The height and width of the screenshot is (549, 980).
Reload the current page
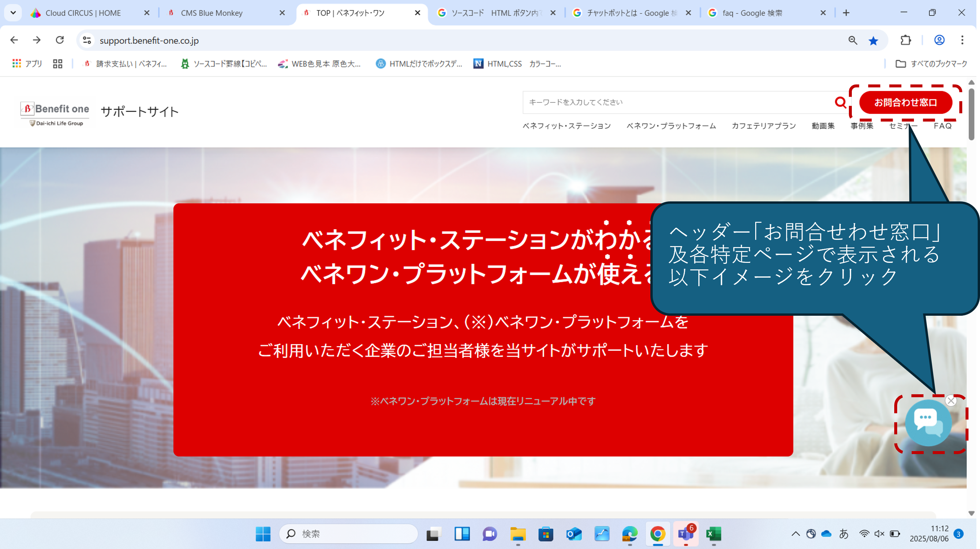[60, 40]
